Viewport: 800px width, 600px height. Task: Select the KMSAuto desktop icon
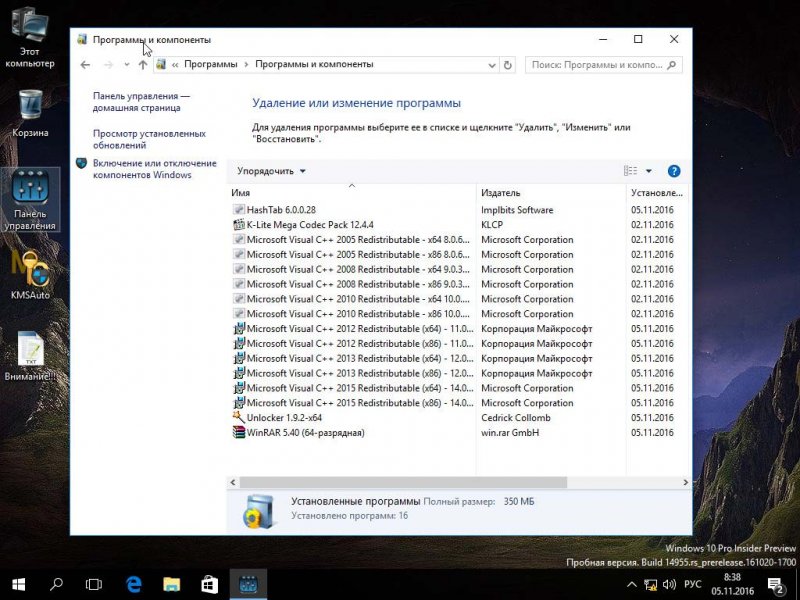click(30, 275)
